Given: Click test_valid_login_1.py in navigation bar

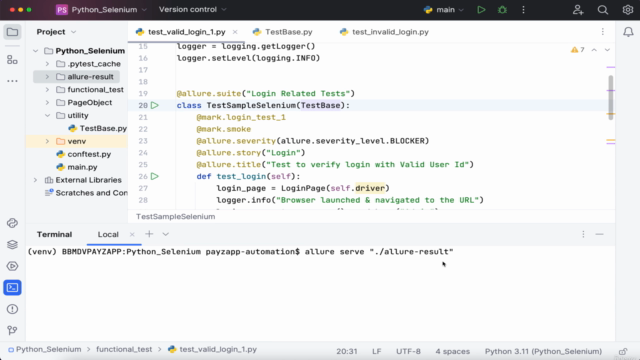Looking at the screenshot, I should coord(213,350).
